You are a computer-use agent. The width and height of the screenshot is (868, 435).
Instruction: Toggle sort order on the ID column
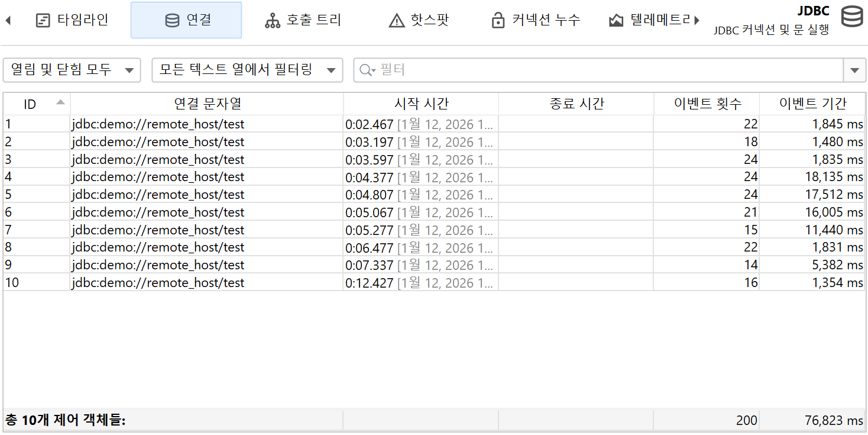click(x=37, y=104)
